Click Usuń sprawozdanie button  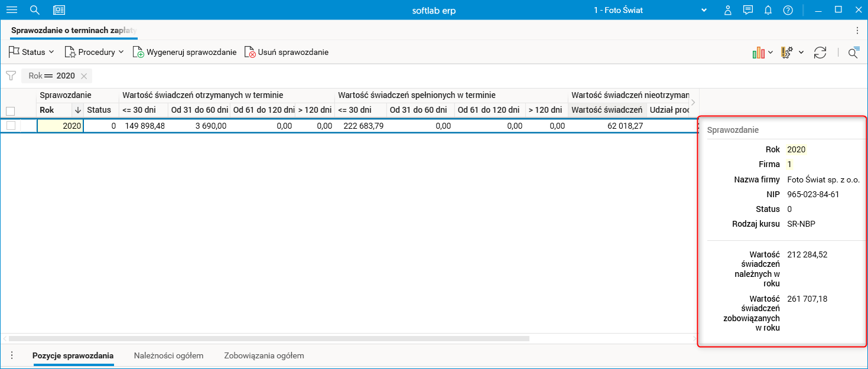(x=286, y=52)
